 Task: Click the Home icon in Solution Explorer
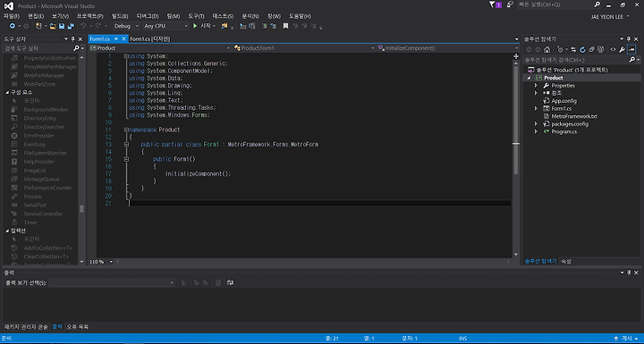547,50
